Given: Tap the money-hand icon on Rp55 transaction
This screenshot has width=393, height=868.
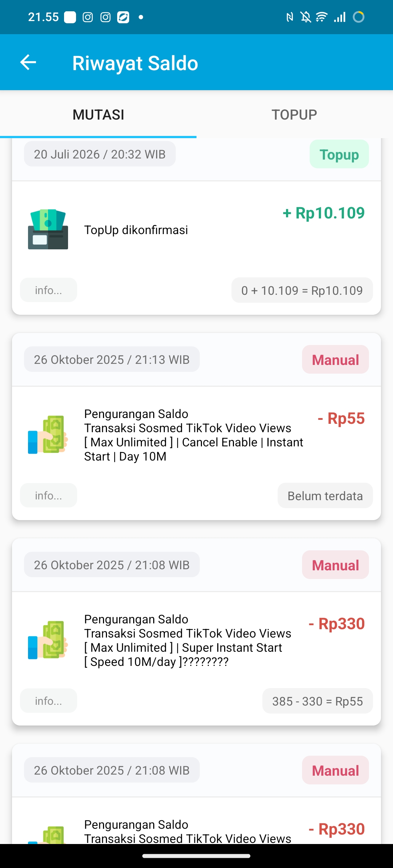Looking at the screenshot, I should tap(48, 435).
